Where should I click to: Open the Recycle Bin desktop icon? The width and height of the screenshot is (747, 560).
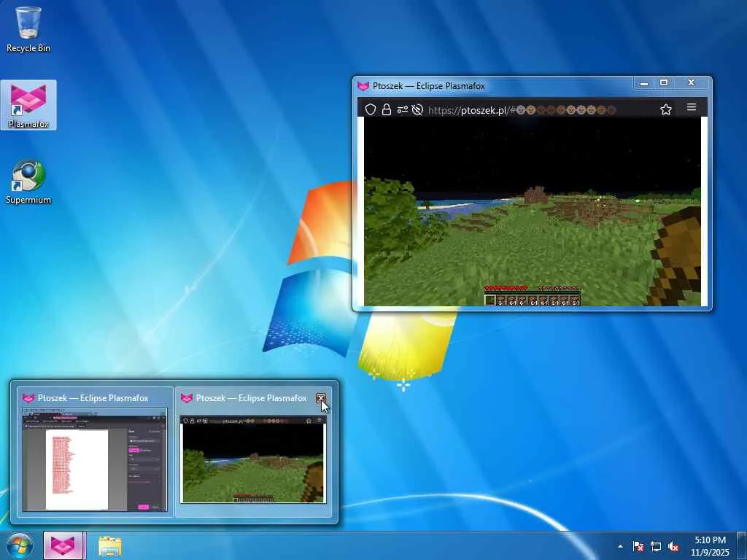tap(28, 29)
